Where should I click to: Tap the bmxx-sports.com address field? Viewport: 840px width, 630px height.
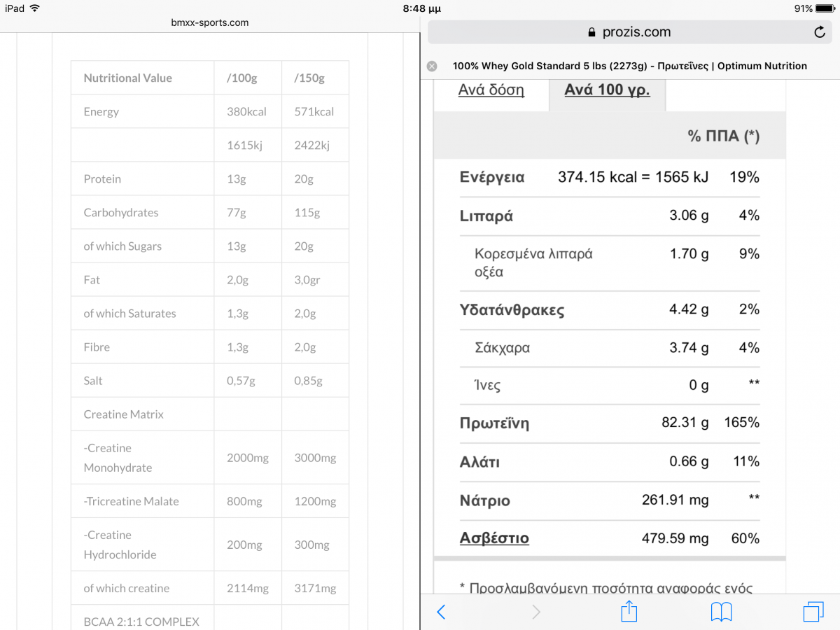pos(210,22)
